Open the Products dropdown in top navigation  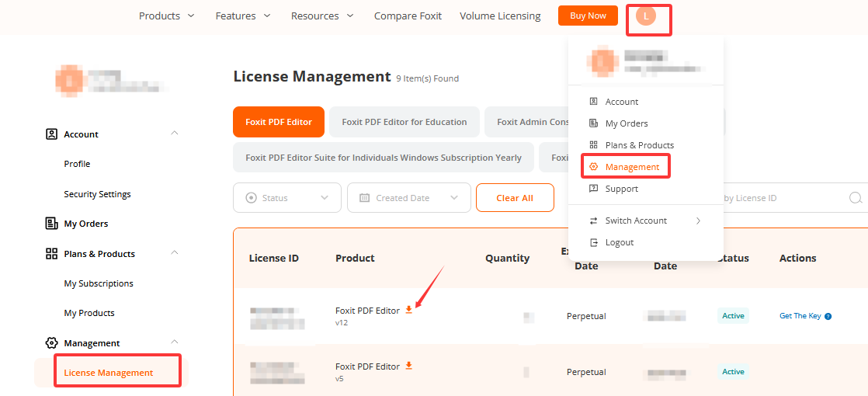click(x=166, y=16)
